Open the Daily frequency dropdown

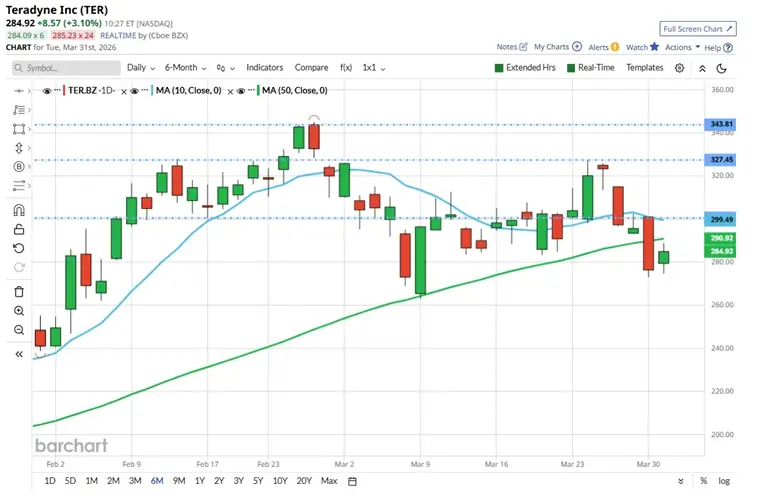pyautogui.click(x=140, y=68)
